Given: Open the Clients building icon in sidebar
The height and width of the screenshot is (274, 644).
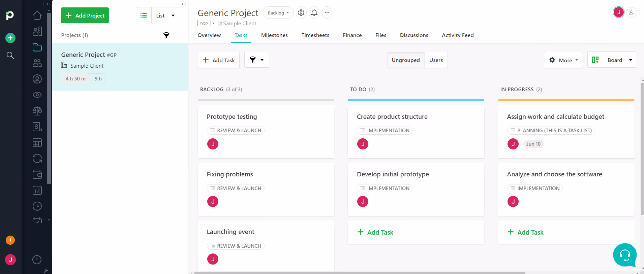Looking at the screenshot, I should (x=37, y=31).
